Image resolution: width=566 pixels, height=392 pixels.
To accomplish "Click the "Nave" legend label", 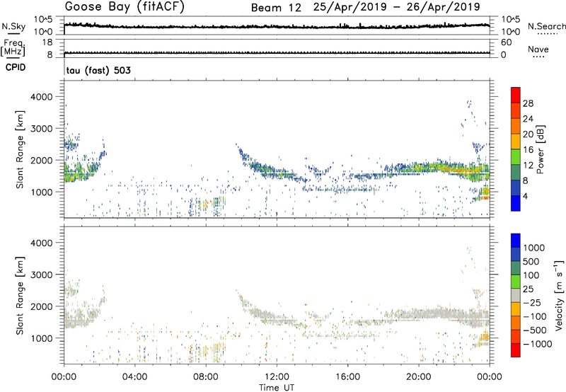I will coord(538,50).
